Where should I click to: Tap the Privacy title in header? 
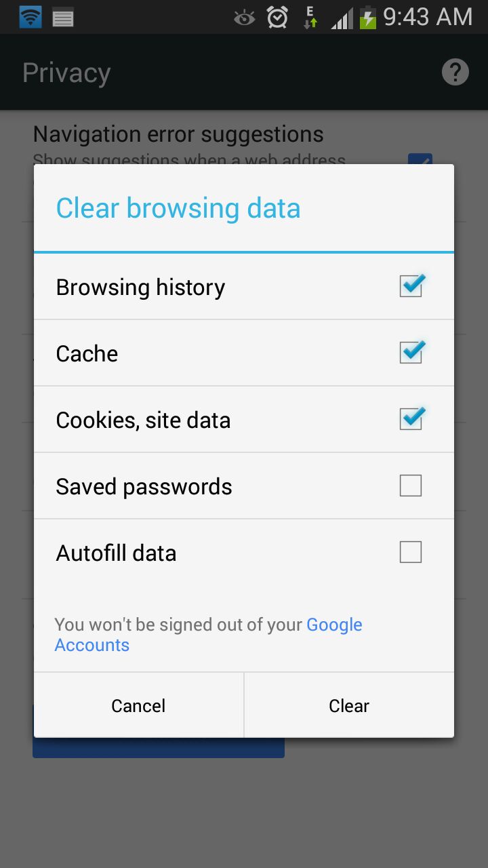pos(66,73)
